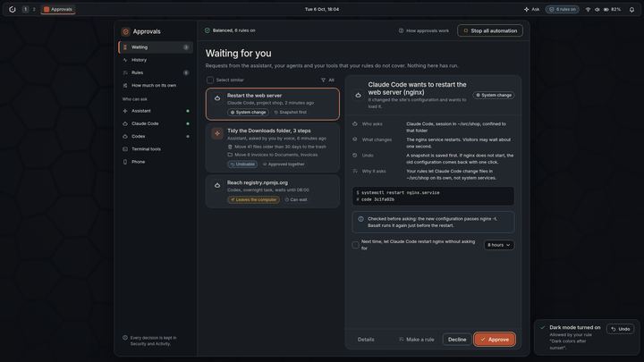
Task: Click Stop all automation button
Action: pyautogui.click(x=490, y=30)
